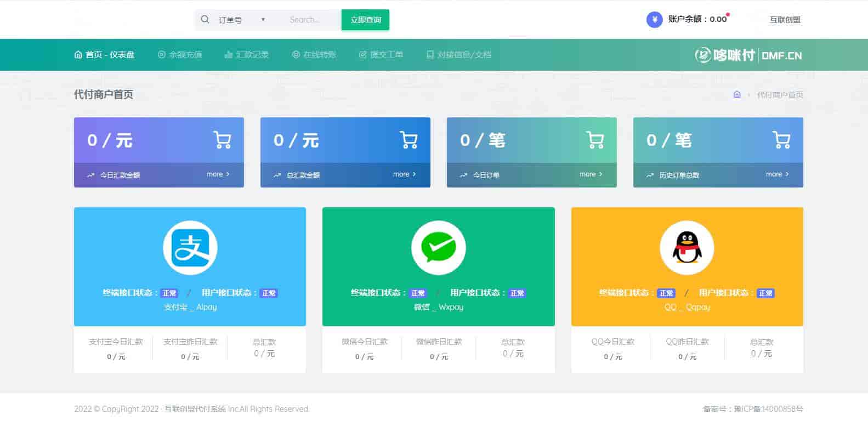The width and height of the screenshot is (868, 426).
Task: Click the search magnifier icon
Action: coord(205,20)
